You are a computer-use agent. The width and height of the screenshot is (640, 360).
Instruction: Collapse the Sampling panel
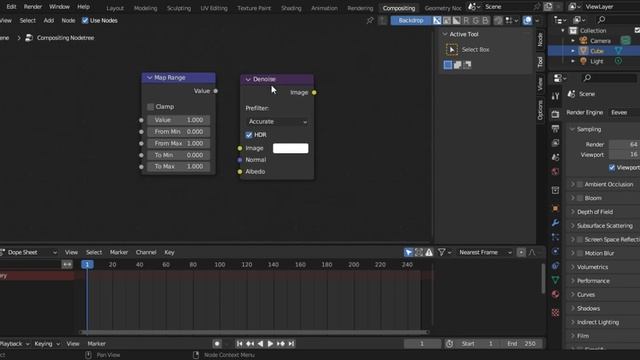tap(572, 129)
